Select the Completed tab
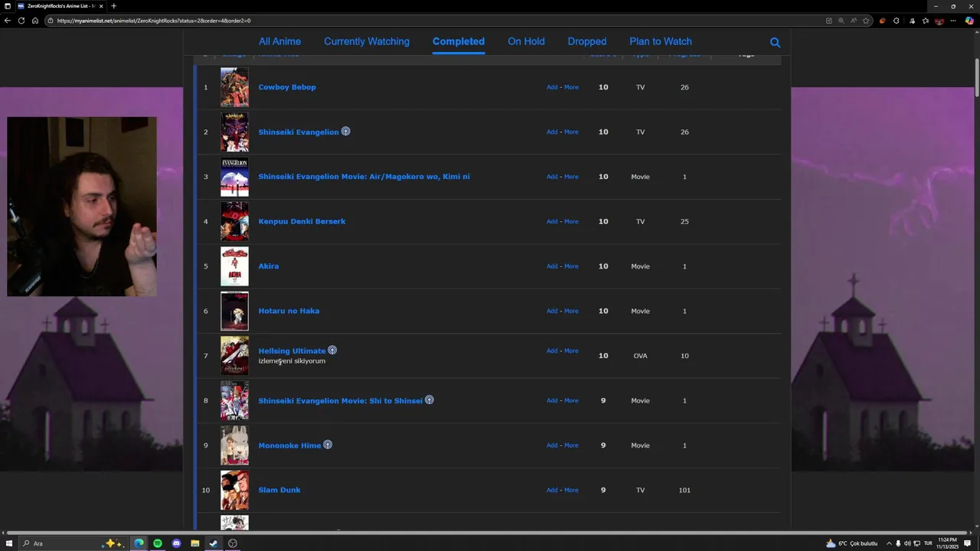 click(459, 41)
